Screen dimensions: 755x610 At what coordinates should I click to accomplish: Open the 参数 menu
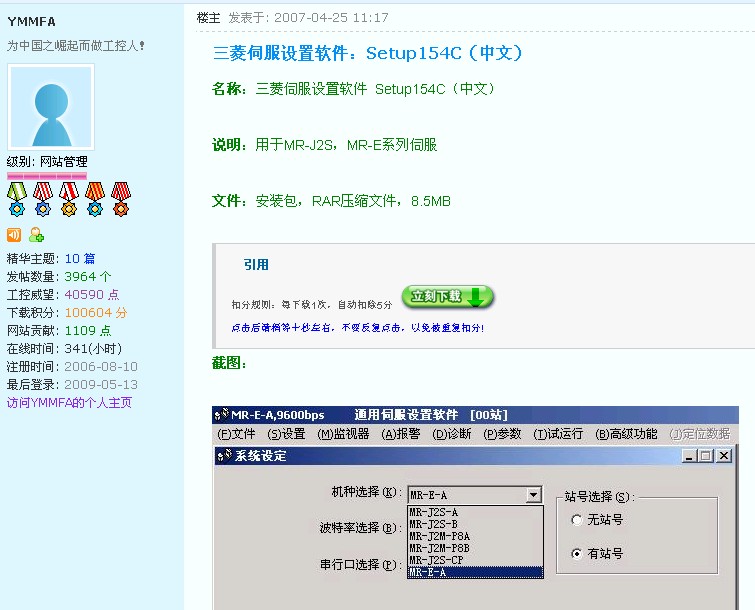click(x=502, y=434)
